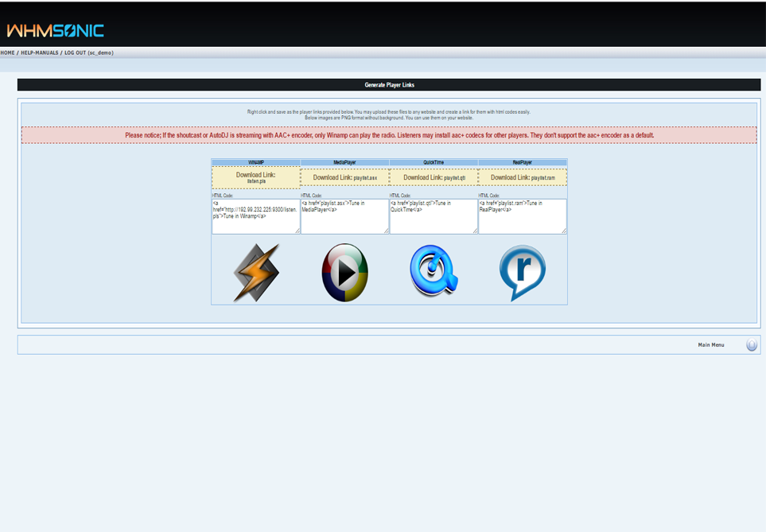
Task: Click the WINAMP column header
Action: 256,162
